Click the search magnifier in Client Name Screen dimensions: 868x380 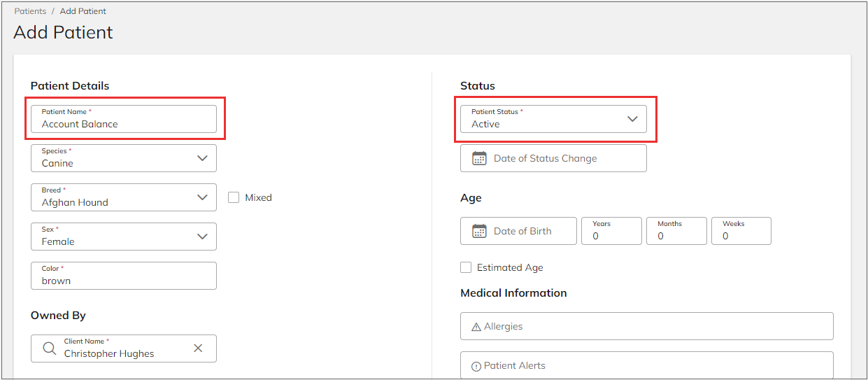(49, 348)
